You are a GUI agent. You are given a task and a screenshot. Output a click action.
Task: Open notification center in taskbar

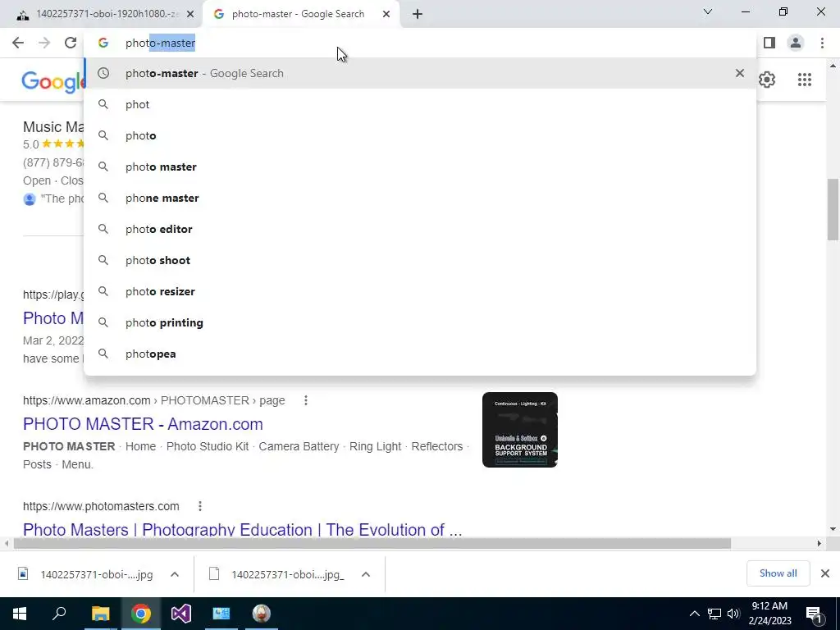813,614
